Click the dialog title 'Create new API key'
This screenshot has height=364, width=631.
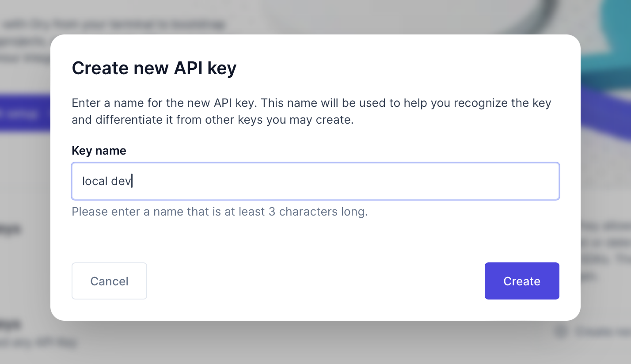154,68
